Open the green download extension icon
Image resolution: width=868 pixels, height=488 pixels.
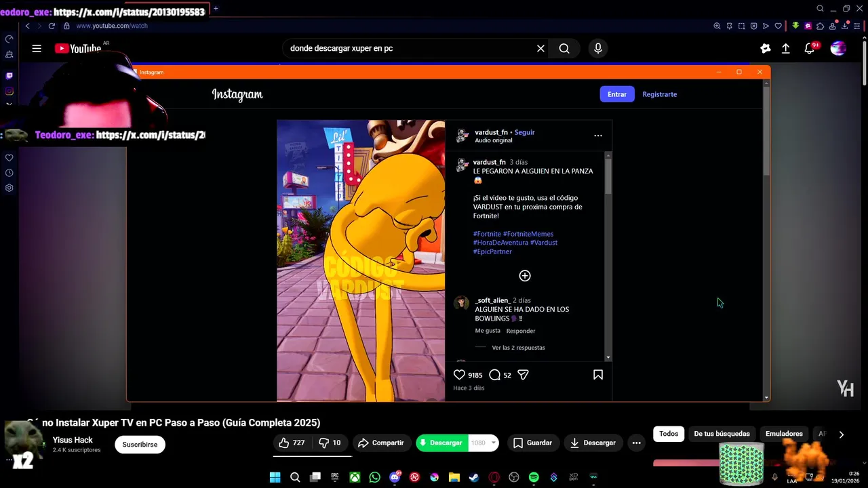coord(795,26)
